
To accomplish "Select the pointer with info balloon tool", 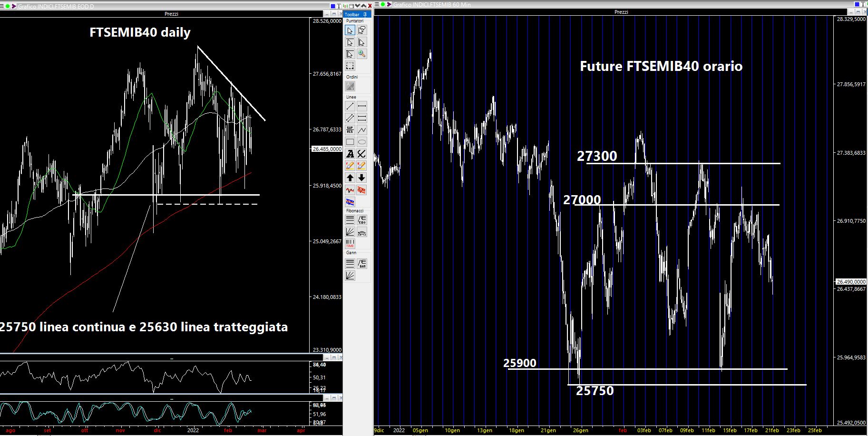I will 362,30.
